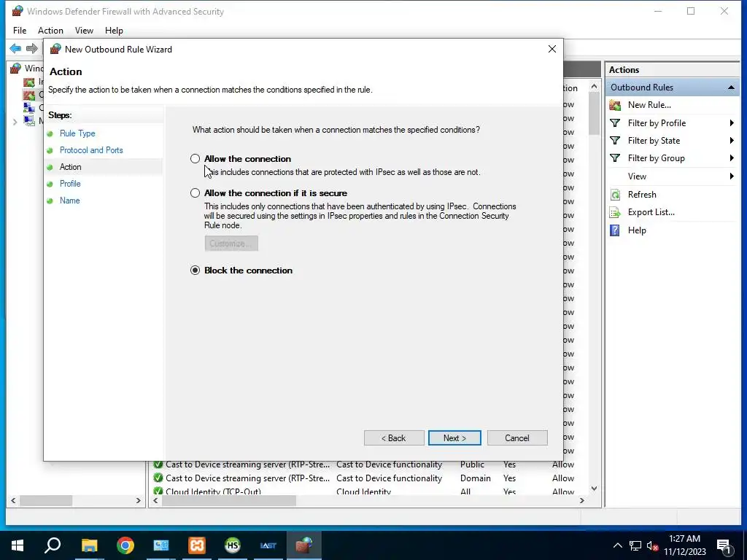Click the muted volume tray icon

click(652, 545)
